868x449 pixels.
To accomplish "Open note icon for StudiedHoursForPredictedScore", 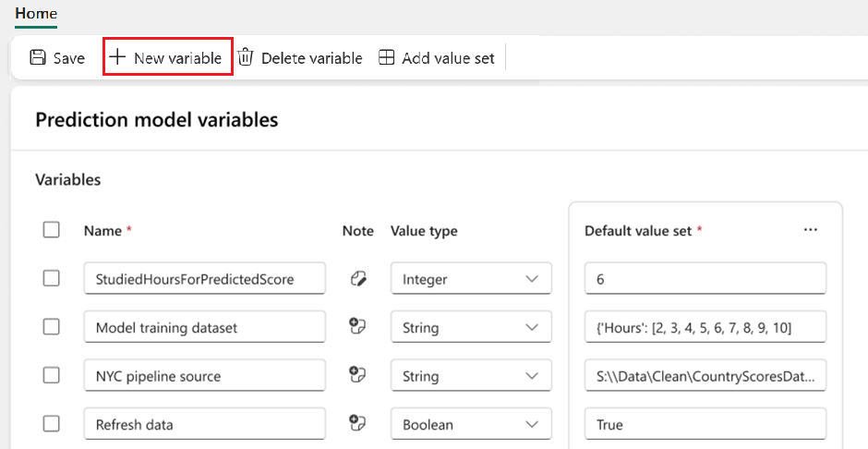I will coord(357,278).
